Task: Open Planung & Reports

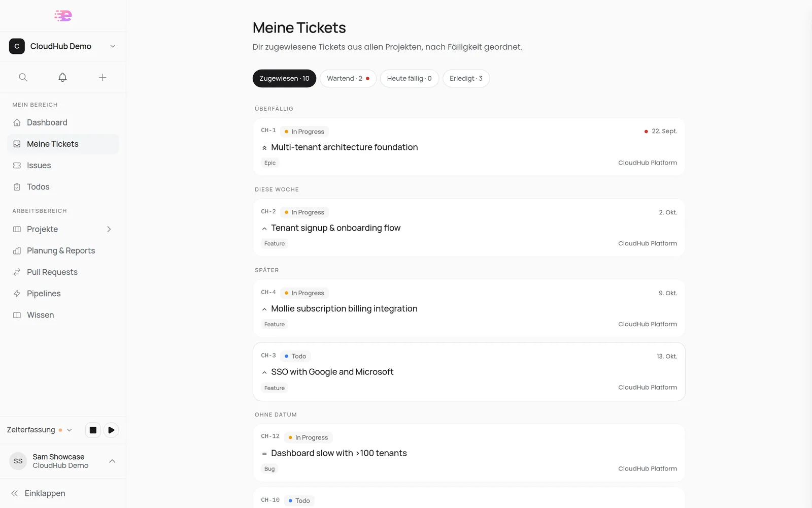Action: pyautogui.click(x=63, y=250)
